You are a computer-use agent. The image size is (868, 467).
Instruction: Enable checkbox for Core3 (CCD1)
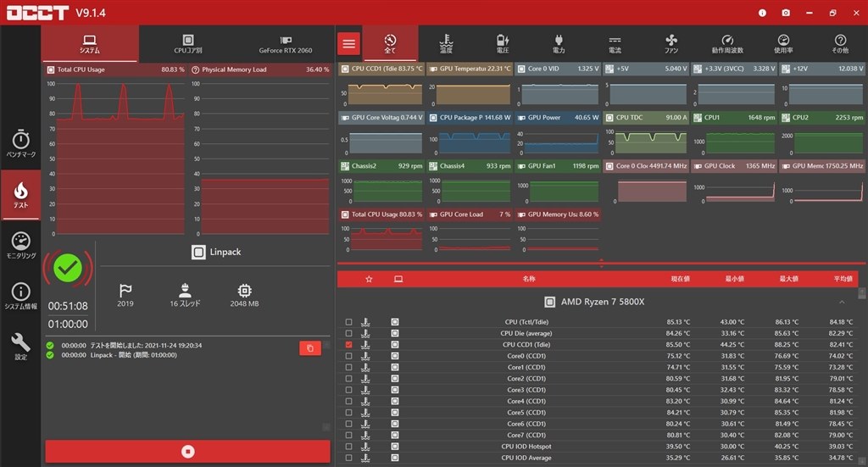[348, 390]
